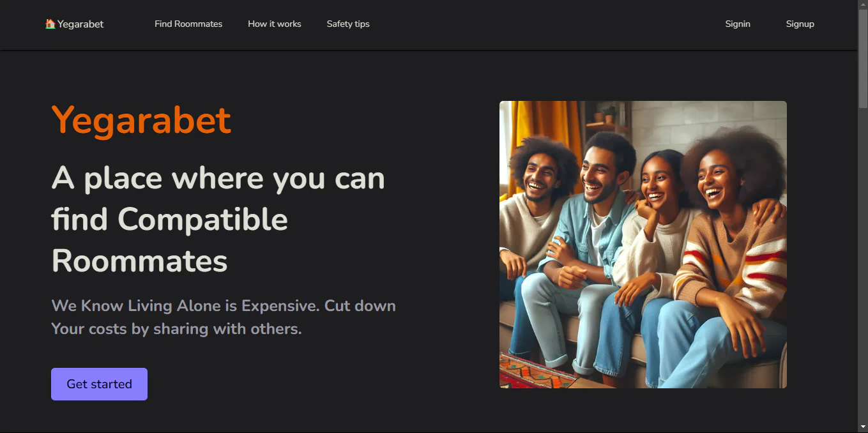
Task: Click the vertical scrollbar thumb
Action: [x=863, y=57]
